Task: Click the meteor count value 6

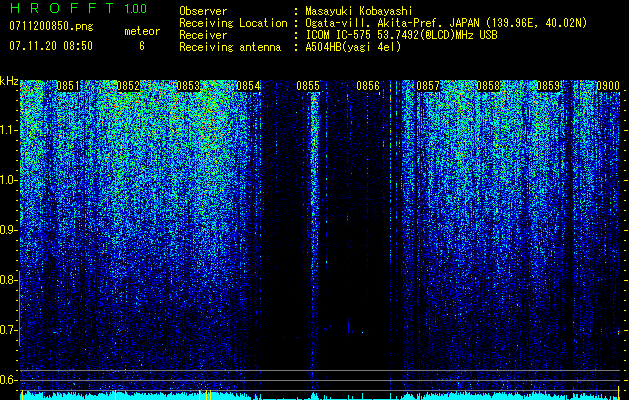Action: tap(142, 46)
